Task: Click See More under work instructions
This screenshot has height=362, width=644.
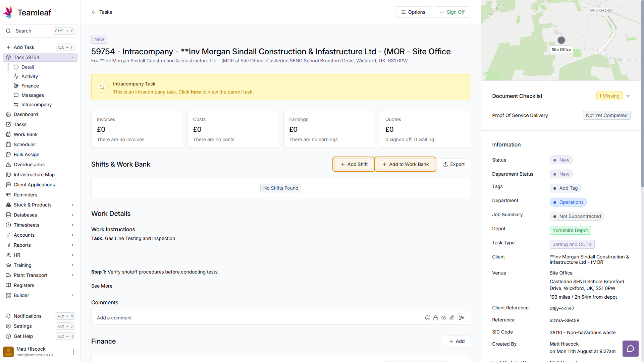Action: coord(102,286)
